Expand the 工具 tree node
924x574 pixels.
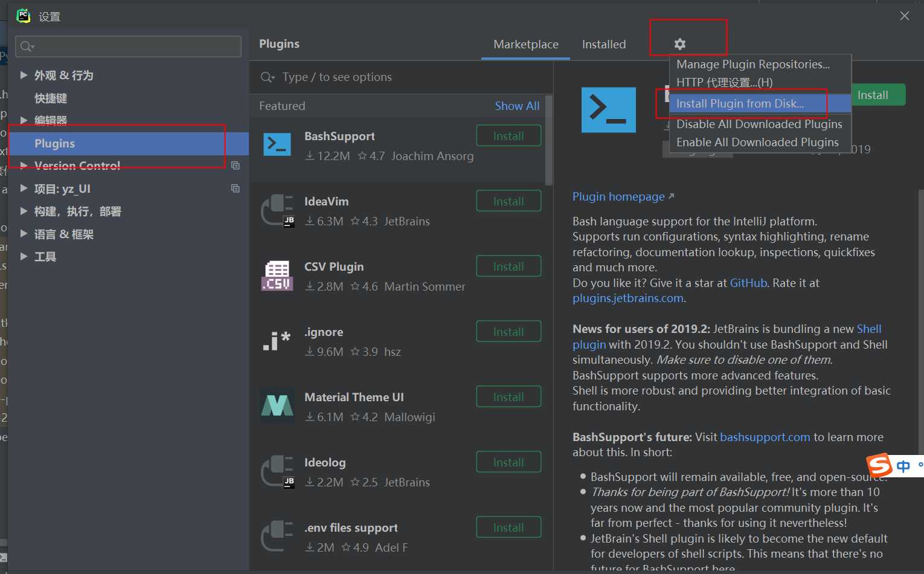pyautogui.click(x=24, y=256)
